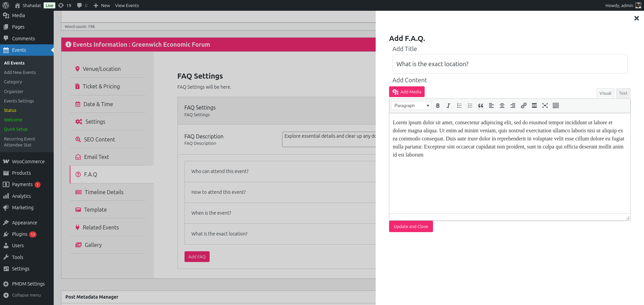This screenshot has width=644, height=305.
Task: Insert Read More tag
Action: 534,105
